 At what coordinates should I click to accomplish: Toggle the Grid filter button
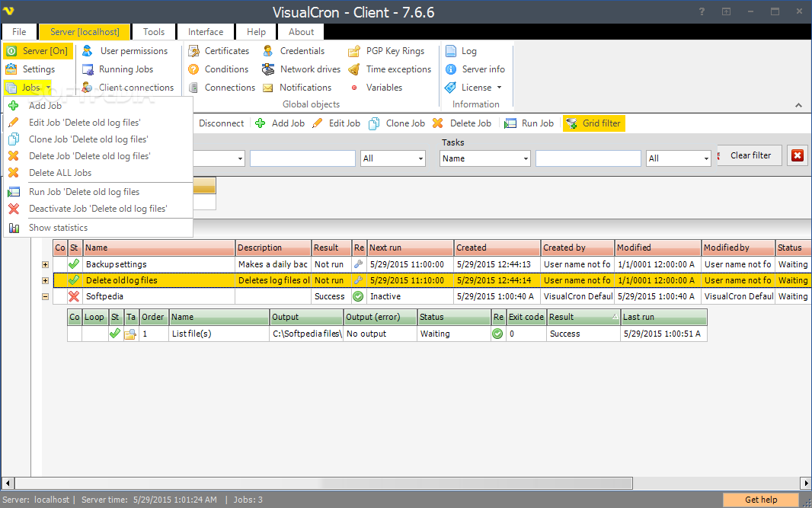[x=594, y=123]
